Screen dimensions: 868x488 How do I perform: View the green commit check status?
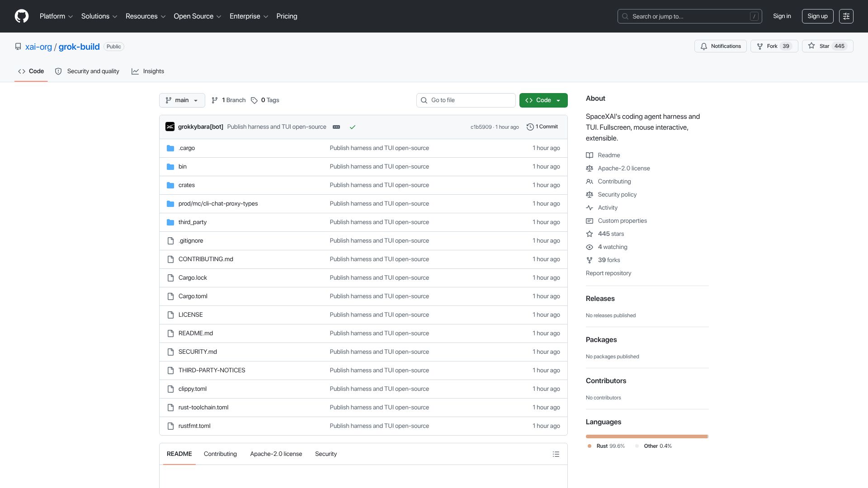tap(353, 127)
